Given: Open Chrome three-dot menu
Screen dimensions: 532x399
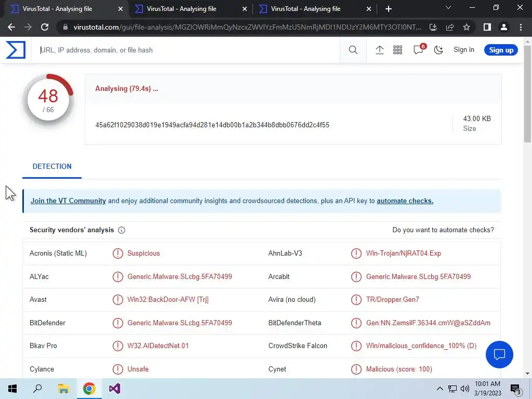Looking at the screenshot, I should click(x=521, y=27).
